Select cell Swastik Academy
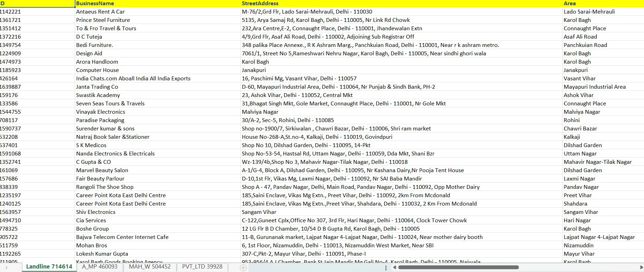The image size is (644, 272). (x=157, y=95)
